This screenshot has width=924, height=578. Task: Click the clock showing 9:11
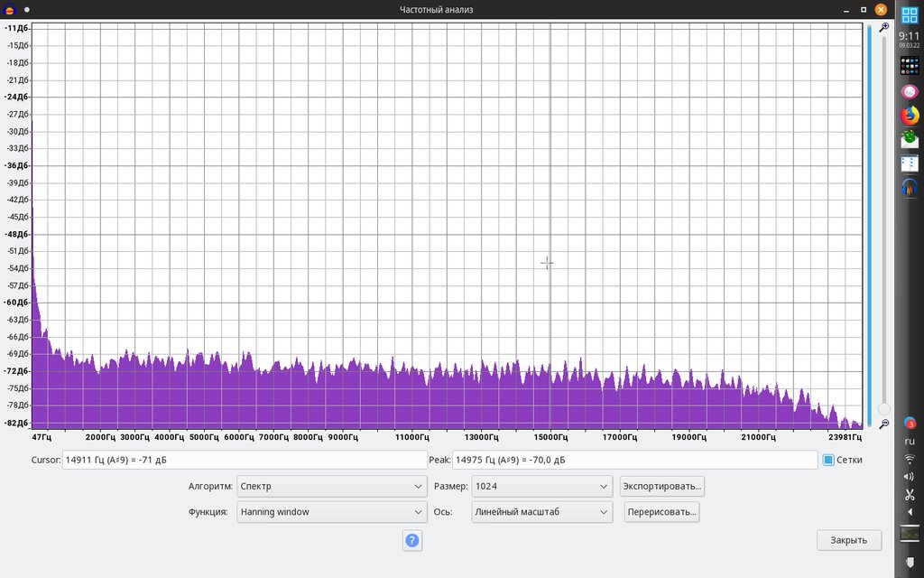pos(910,36)
